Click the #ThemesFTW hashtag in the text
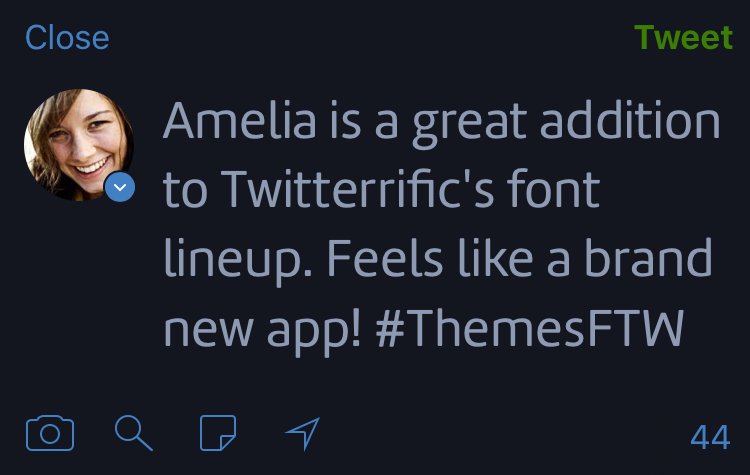 (528, 329)
